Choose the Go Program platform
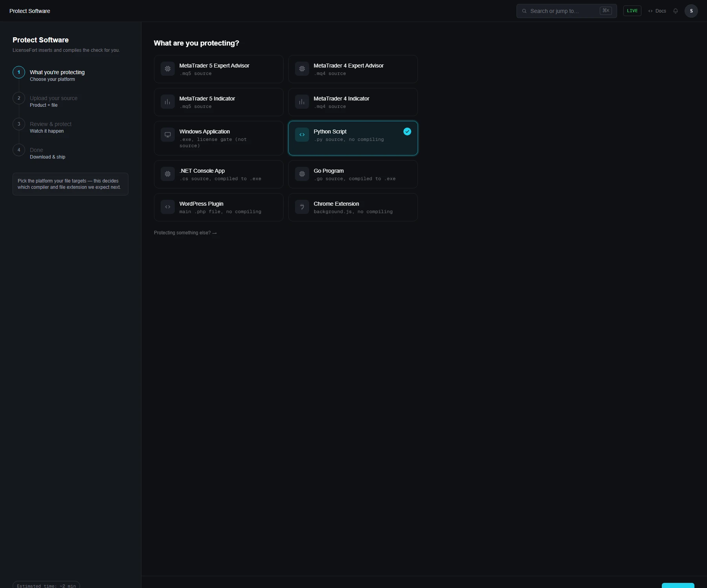Screen dimensions: 707x588 (353, 174)
